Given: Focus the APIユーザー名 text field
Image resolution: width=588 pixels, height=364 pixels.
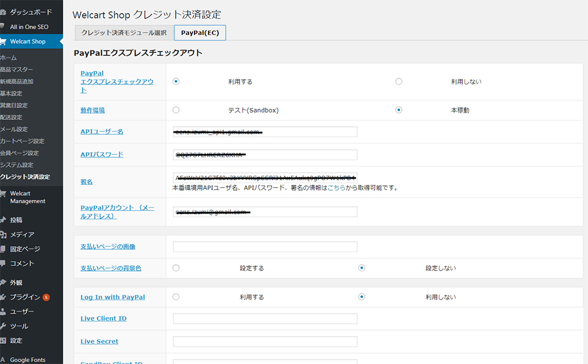Looking at the screenshot, I should 265,131.
